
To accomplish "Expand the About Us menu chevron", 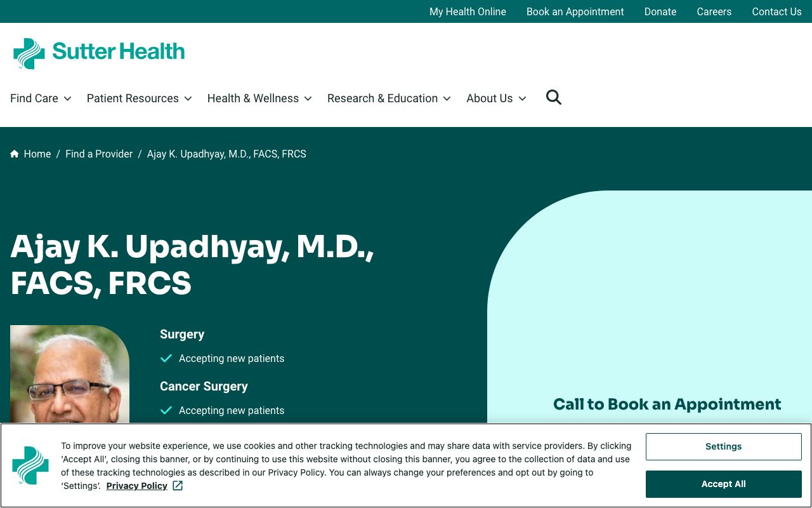I will [x=522, y=98].
